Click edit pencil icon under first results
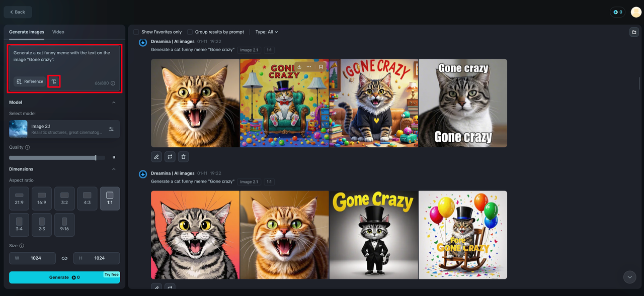 pos(156,157)
